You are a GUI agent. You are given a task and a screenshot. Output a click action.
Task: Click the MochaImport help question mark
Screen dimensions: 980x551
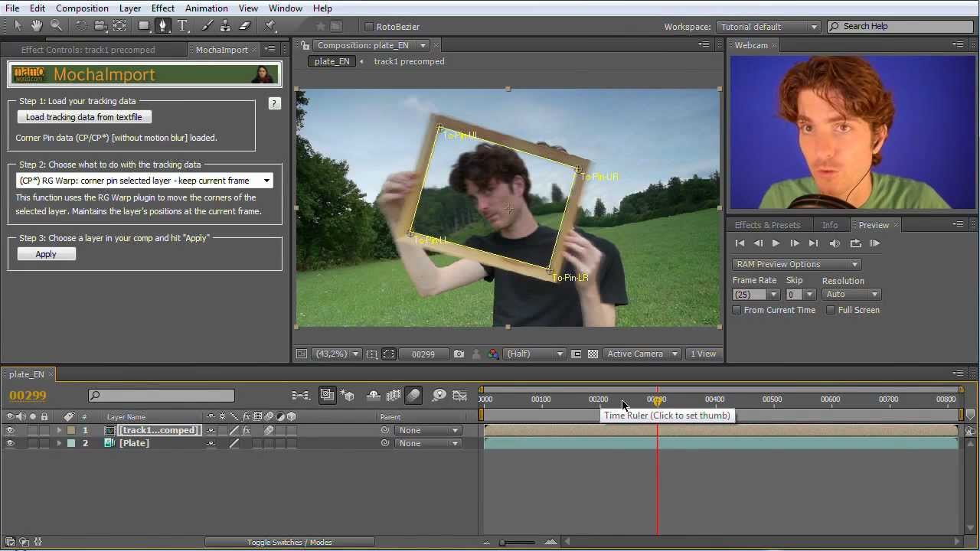[x=274, y=103]
